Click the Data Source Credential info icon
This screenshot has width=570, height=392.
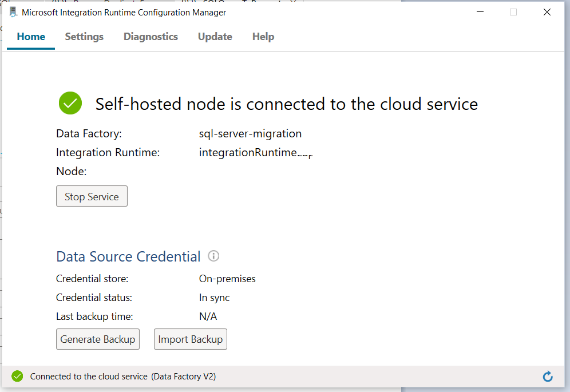point(213,256)
